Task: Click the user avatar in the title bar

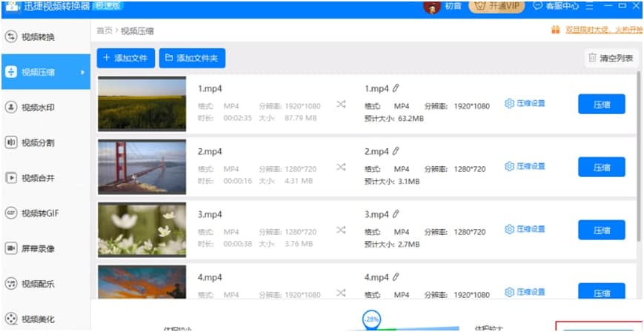Action: [432, 7]
